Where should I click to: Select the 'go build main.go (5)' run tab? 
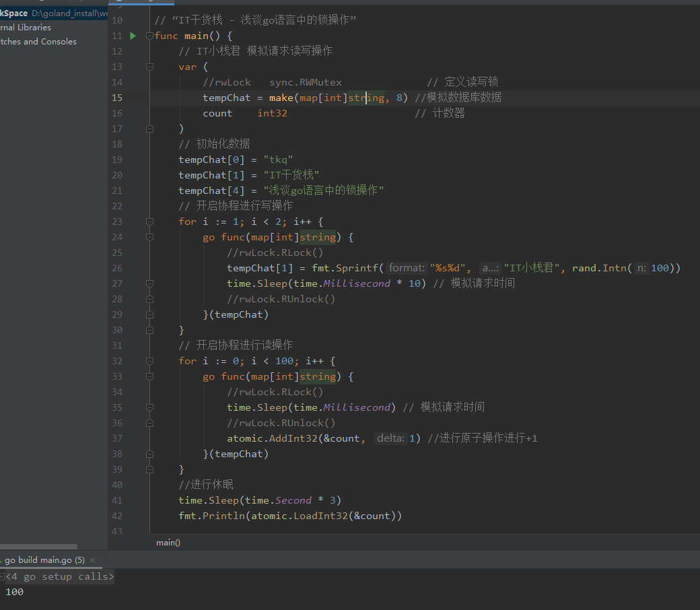[x=44, y=560]
